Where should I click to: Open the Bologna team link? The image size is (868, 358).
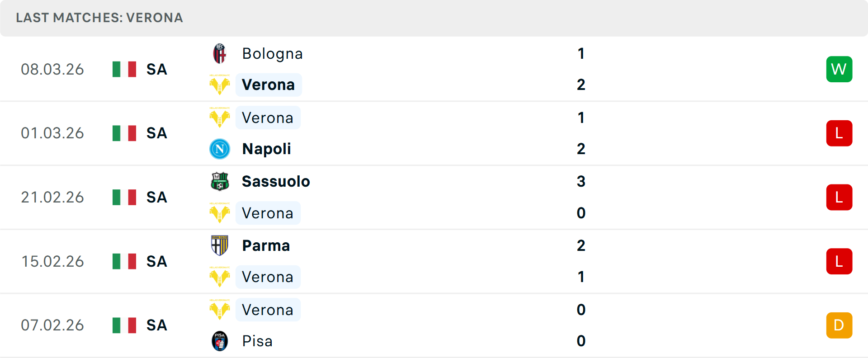[272, 54]
